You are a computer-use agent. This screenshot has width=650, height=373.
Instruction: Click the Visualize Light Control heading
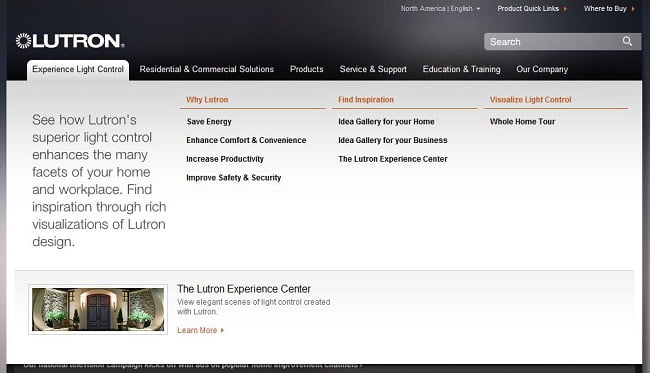pos(530,100)
